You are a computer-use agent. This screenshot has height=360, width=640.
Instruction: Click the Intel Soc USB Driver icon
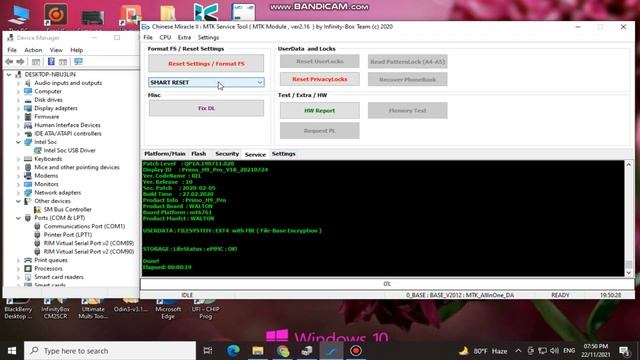(38, 150)
